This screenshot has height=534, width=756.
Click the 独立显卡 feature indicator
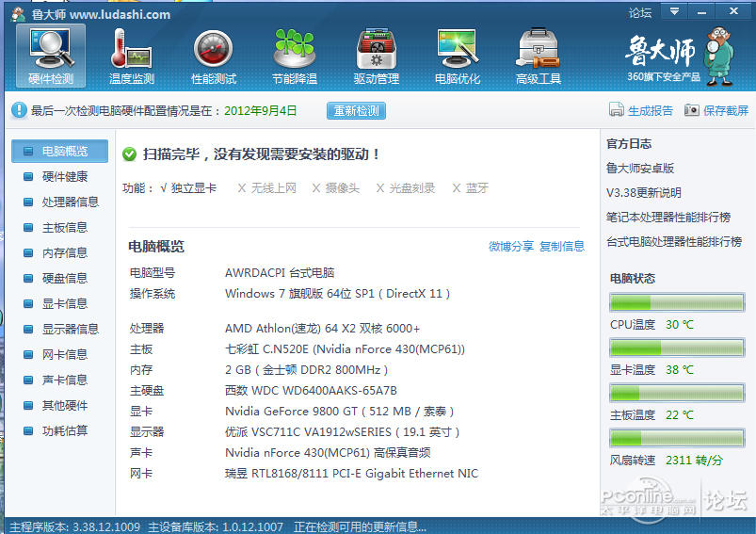[x=188, y=187]
